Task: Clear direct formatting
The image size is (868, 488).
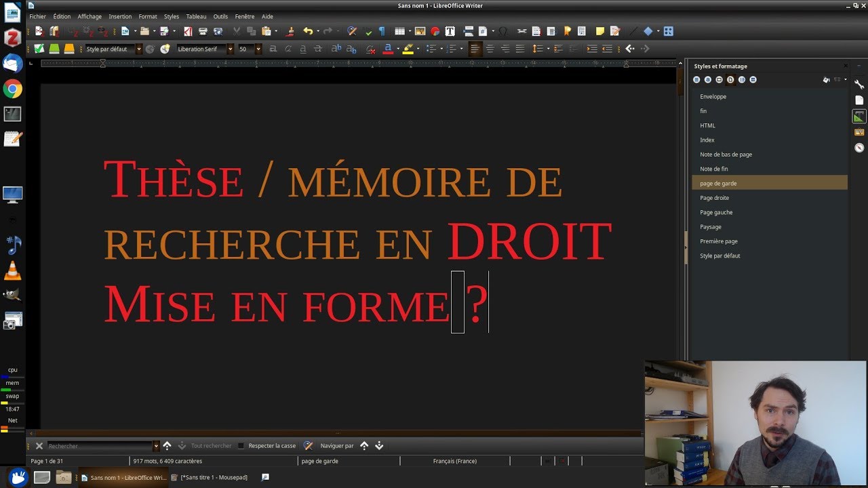Action: pos(371,49)
